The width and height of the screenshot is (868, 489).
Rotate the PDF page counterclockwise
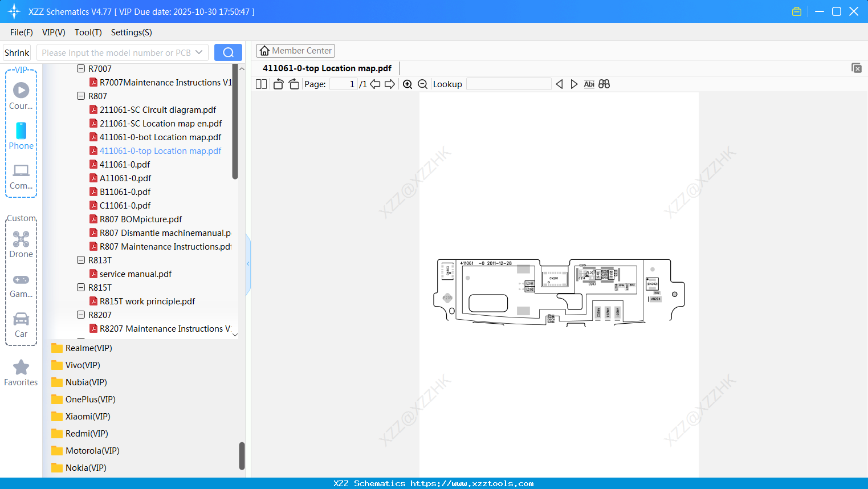click(x=279, y=84)
